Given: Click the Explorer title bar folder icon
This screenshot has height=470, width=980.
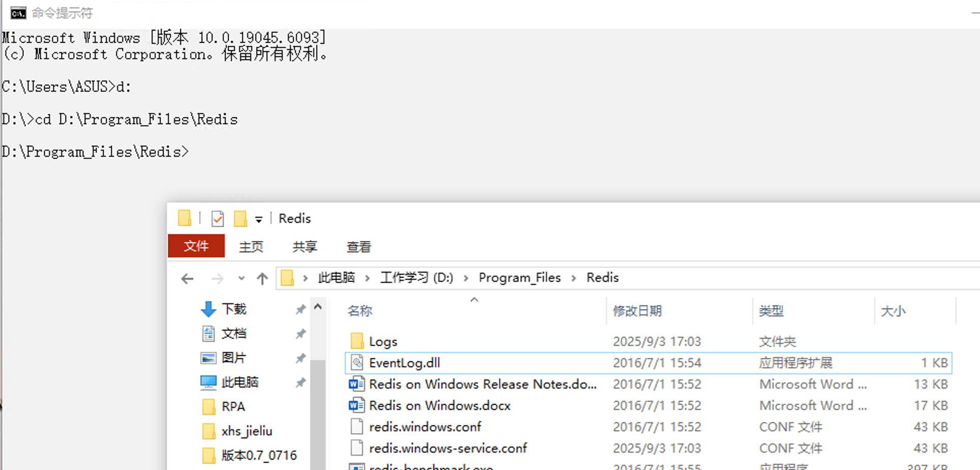Looking at the screenshot, I should (x=185, y=218).
